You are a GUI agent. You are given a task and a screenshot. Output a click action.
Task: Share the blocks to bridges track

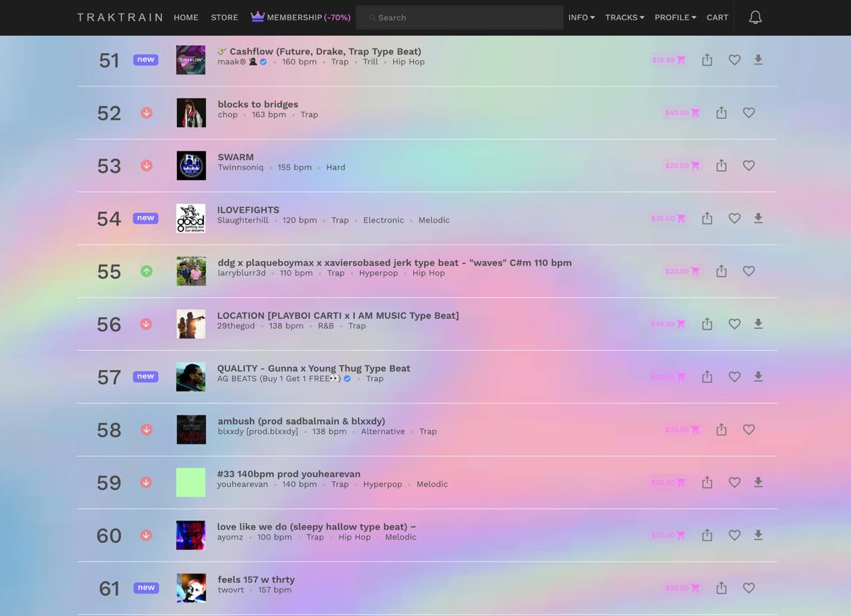(x=721, y=113)
